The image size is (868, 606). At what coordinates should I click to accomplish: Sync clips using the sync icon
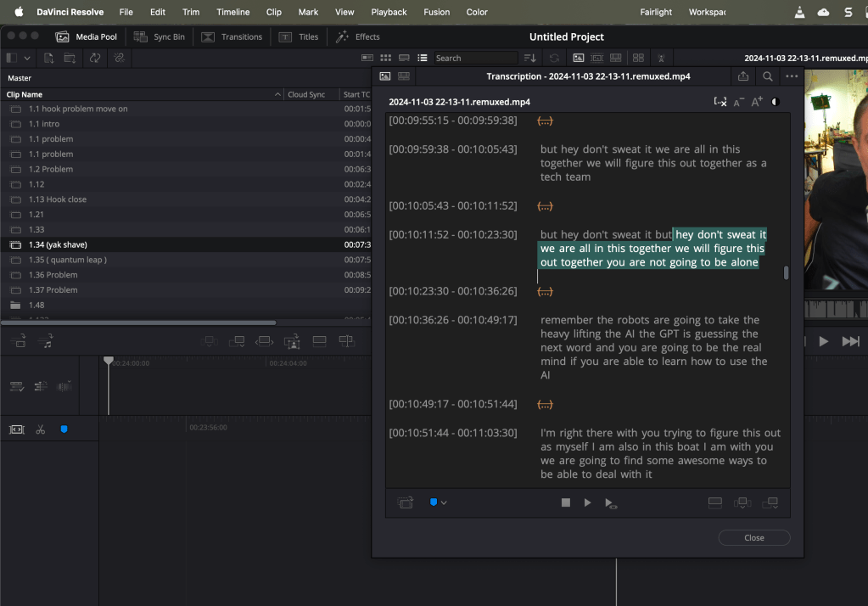(x=95, y=58)
